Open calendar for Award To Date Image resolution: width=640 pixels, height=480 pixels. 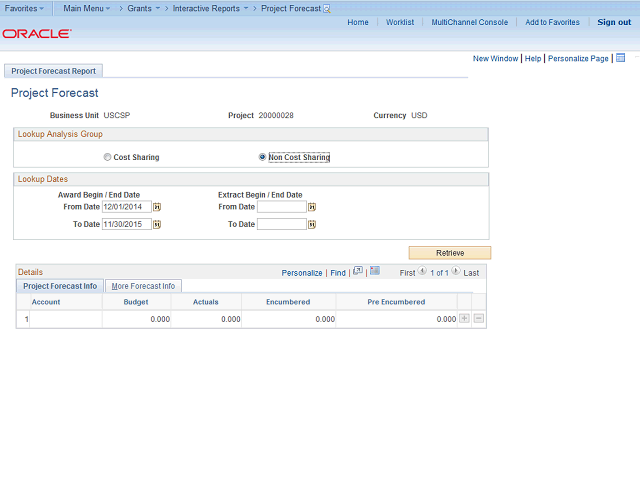point(157,224)
